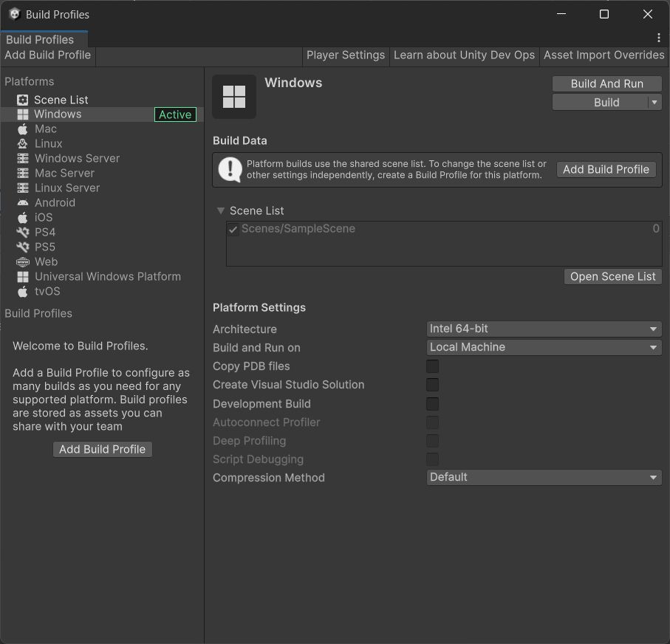Click the Asset Import Overrides toolbar item
The image size is (670, 644).
tap(604, 55)
